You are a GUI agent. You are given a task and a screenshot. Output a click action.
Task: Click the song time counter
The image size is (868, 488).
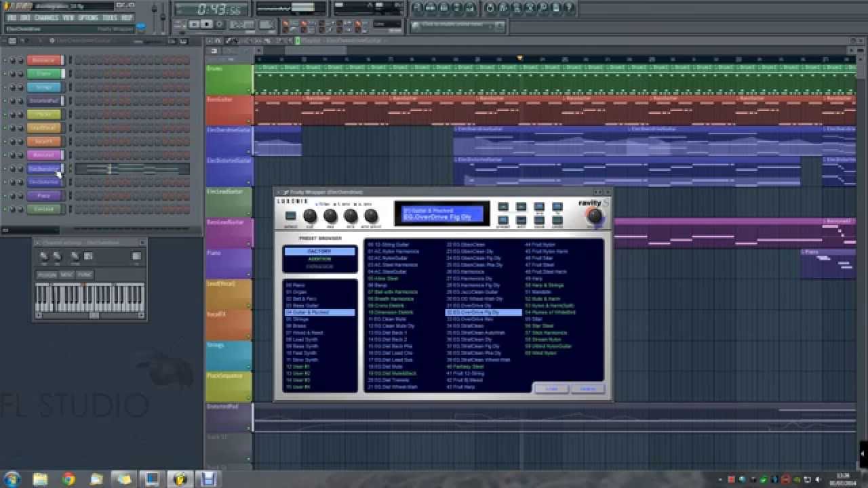click(212, 9)
